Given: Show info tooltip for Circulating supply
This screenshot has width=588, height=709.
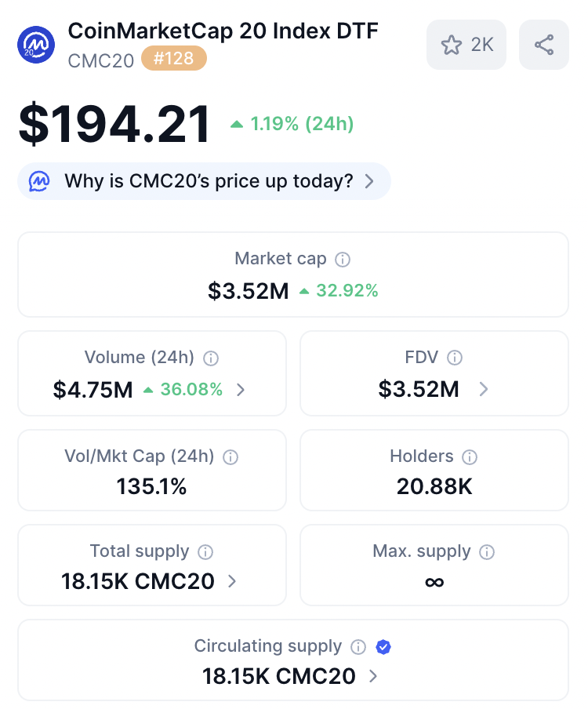Looking at the screenshot, I should click(358, 647).
